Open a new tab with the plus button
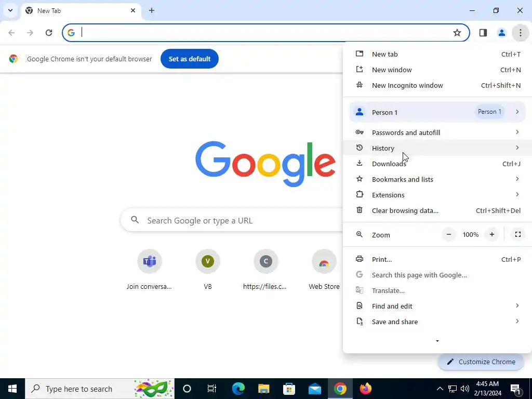 tap(152, 10)
